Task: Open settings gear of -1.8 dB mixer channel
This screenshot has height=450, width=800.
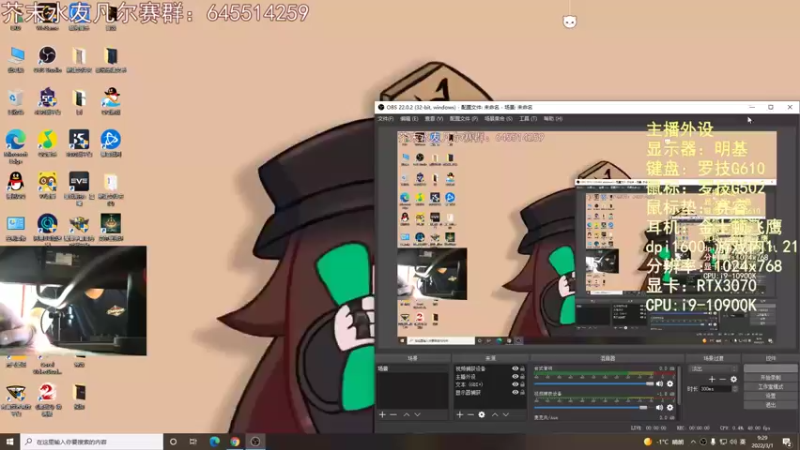Action: pos(670,408)
